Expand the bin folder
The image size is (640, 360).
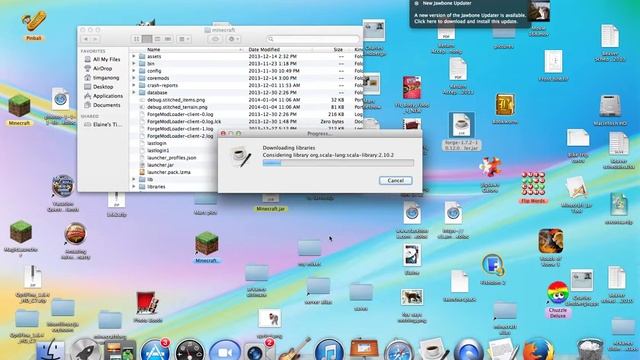[134, 64]
